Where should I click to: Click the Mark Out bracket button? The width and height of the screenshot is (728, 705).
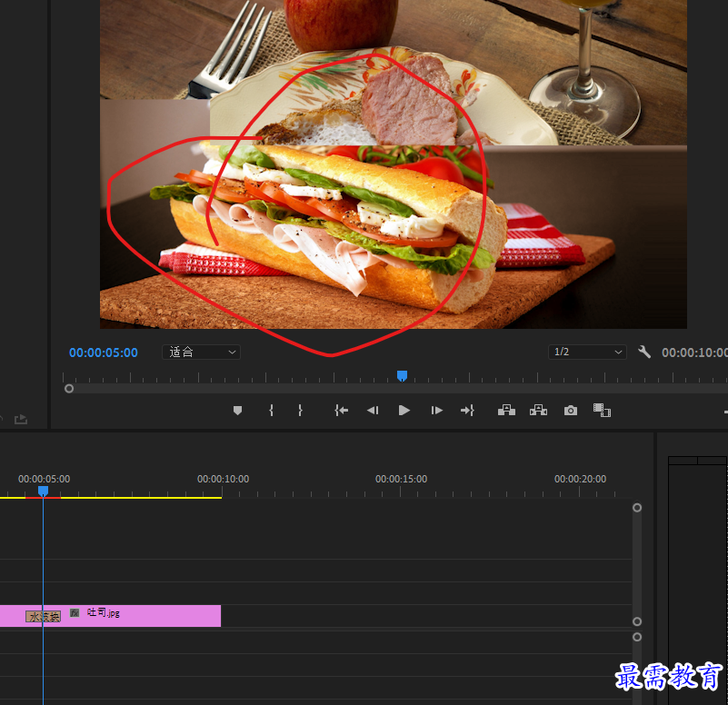click(301, 411)
